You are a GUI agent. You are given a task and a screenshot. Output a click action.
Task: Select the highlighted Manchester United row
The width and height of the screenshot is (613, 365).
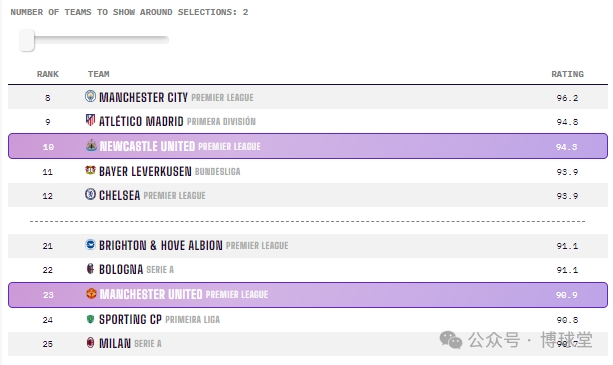point(308,295)
